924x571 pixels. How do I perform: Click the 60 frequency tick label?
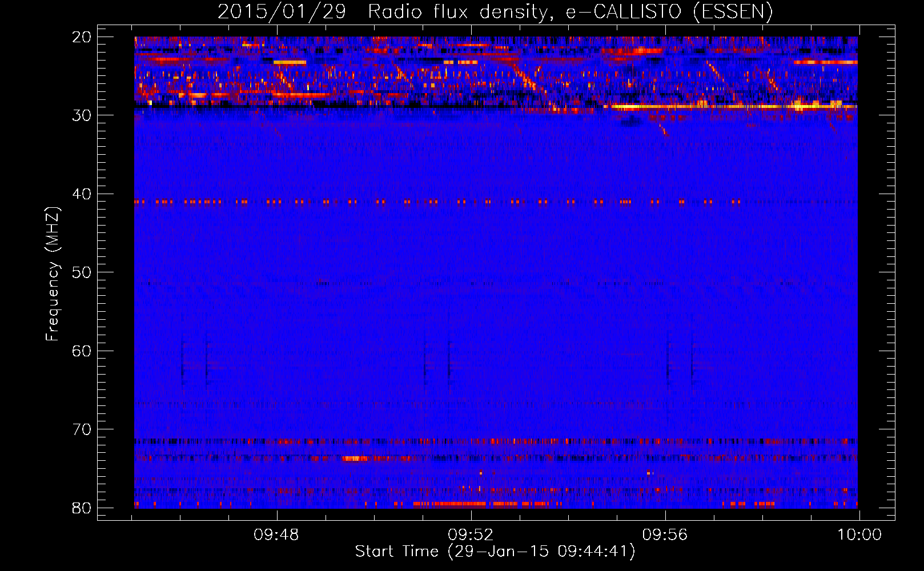82,351
